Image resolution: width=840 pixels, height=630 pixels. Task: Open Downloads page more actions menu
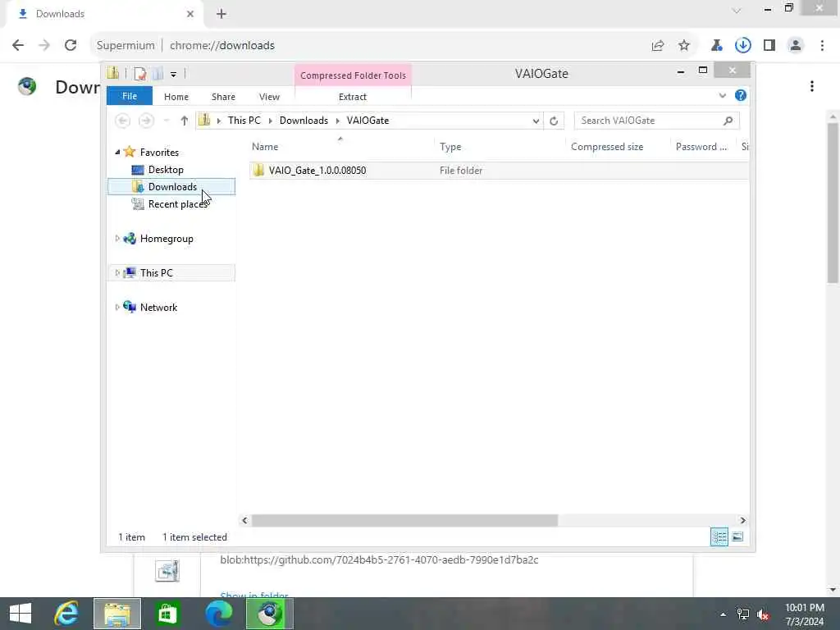tap(812, 86)
